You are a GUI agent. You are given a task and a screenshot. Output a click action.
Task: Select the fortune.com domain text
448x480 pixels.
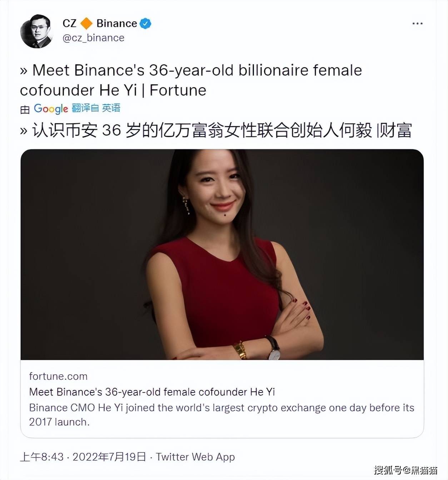coord(59,376)
